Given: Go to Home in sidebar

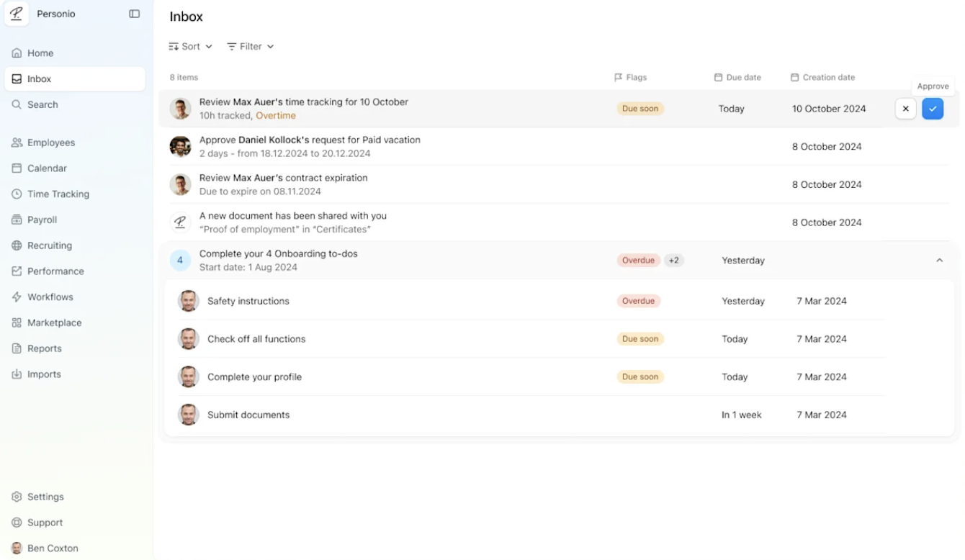Looking at the screenshot, I should coord(40,53).
